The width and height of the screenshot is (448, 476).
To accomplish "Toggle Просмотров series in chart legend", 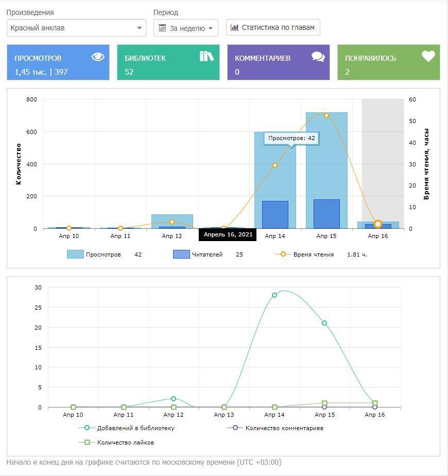I will pyautogui.click(x=102, y=254).
